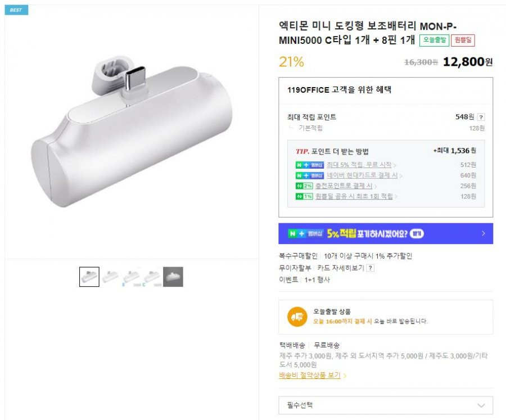Open the 충전포인트로 결제 시 link
This screenshot has height=420, width=506.
344,186
